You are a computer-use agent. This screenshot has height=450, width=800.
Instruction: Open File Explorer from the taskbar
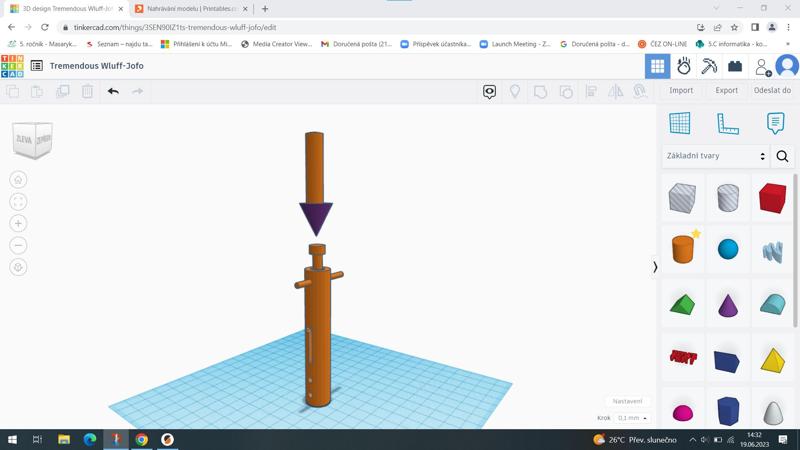pos(64,439)
